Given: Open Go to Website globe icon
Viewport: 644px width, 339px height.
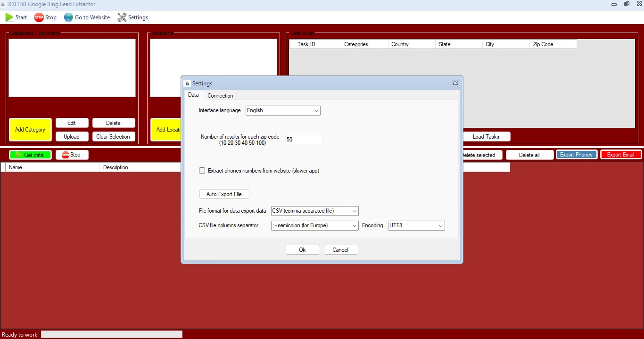Looking at the screenshot, I should coord(68,17).
